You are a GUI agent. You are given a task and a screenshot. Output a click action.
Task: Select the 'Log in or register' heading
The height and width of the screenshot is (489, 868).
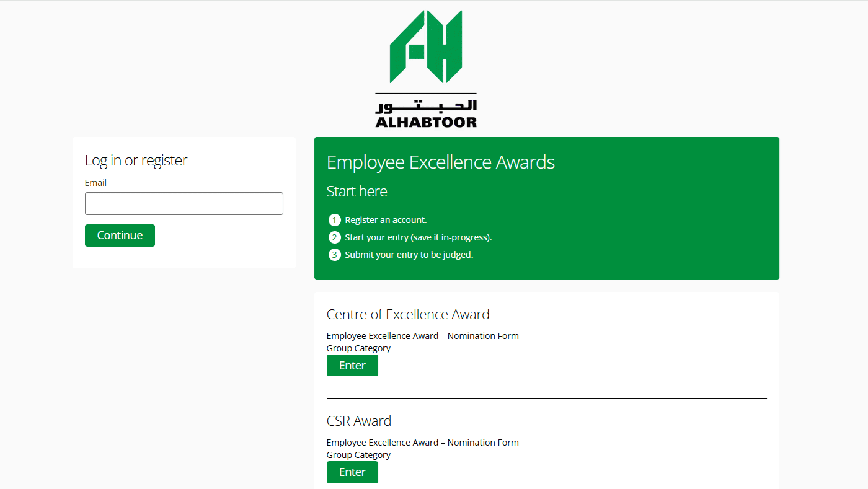[136, 161]
